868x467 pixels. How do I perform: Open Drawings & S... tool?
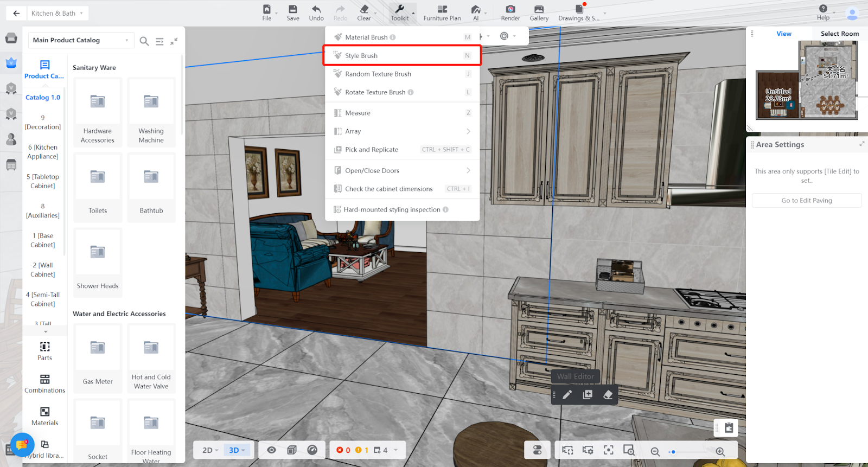(x=579, y=13)
